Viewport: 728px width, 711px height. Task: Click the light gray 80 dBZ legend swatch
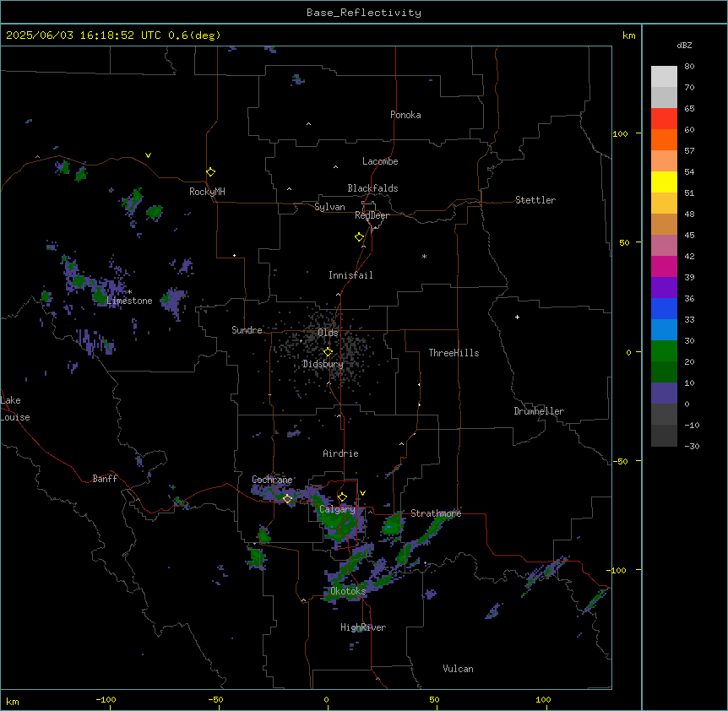click(x=664, y=76)
